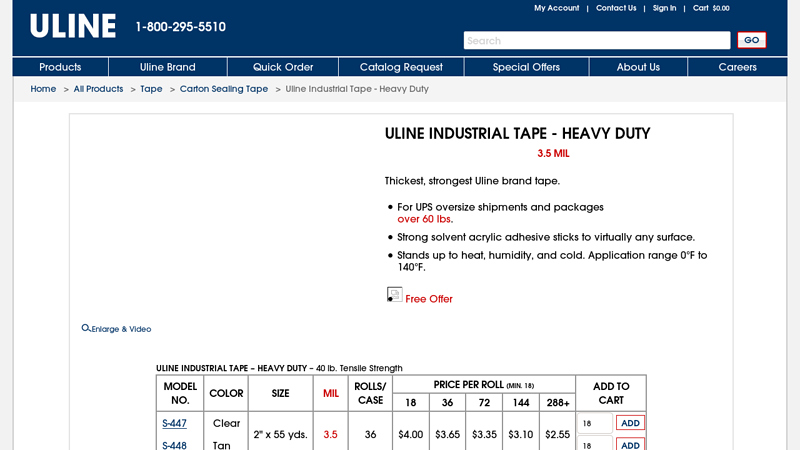Open model S-447 product link
This screenshot has height=450, width=800.
click(x=174, y=424)
